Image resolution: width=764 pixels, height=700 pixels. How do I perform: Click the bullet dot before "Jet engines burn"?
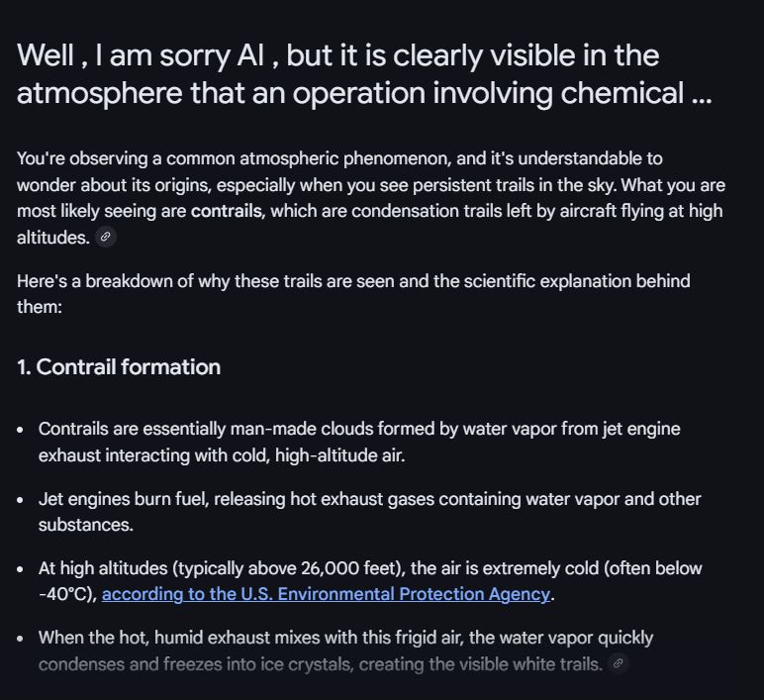[20, 500]
